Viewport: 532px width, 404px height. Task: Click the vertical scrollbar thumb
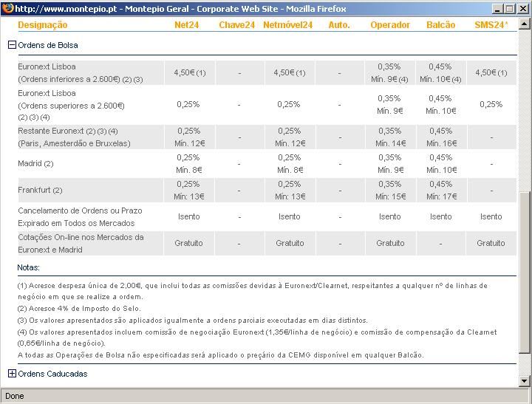coord(524,273)
